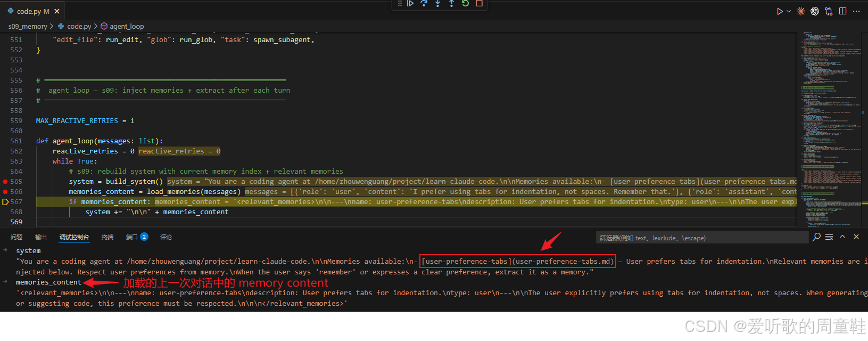Expand the memories_content output entry arrow
The image size is (868, 341).
(x=5, y=282)
